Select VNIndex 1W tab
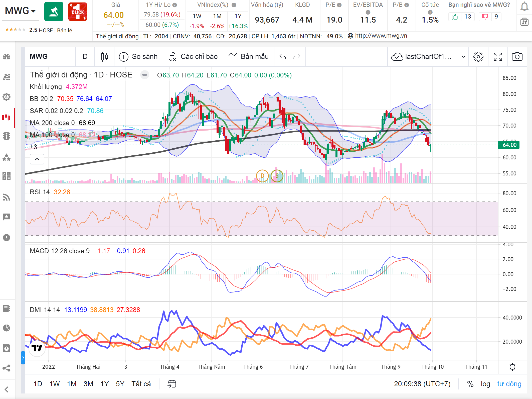Screen dimensions: 532x399 point(197,16)
